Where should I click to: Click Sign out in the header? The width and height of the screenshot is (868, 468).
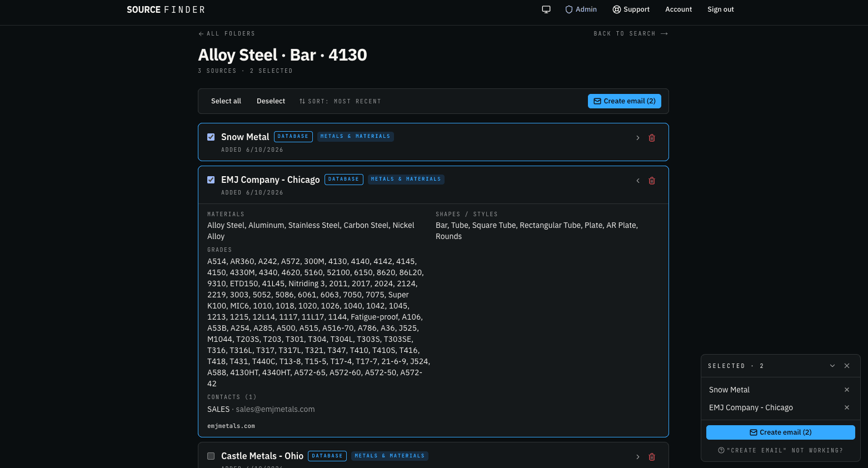(x=721, y=9)
